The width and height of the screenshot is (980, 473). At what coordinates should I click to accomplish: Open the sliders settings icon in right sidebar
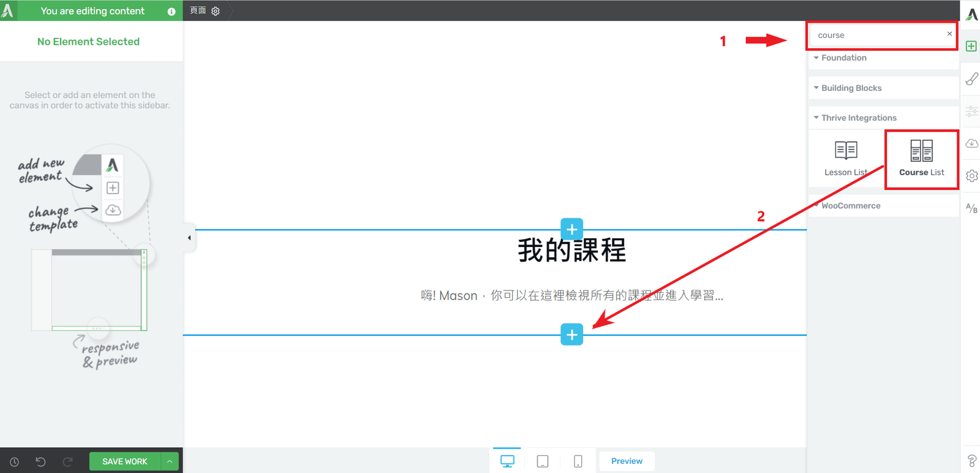click(x=971, y=111)
